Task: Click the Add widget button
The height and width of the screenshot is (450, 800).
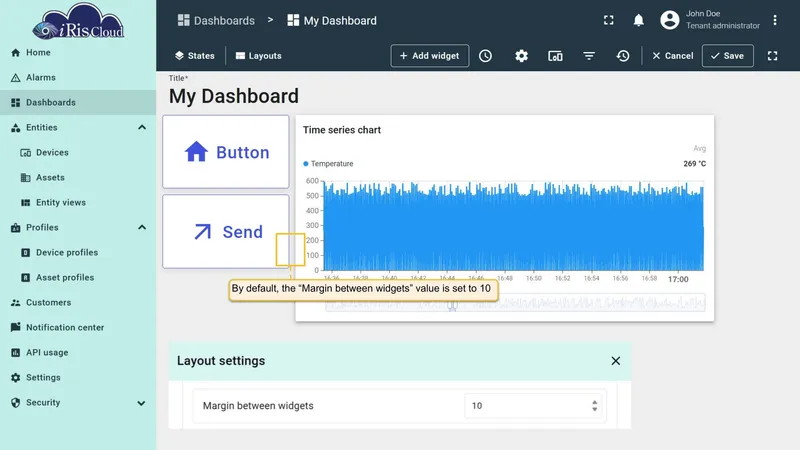Action: tap(430, 56)
